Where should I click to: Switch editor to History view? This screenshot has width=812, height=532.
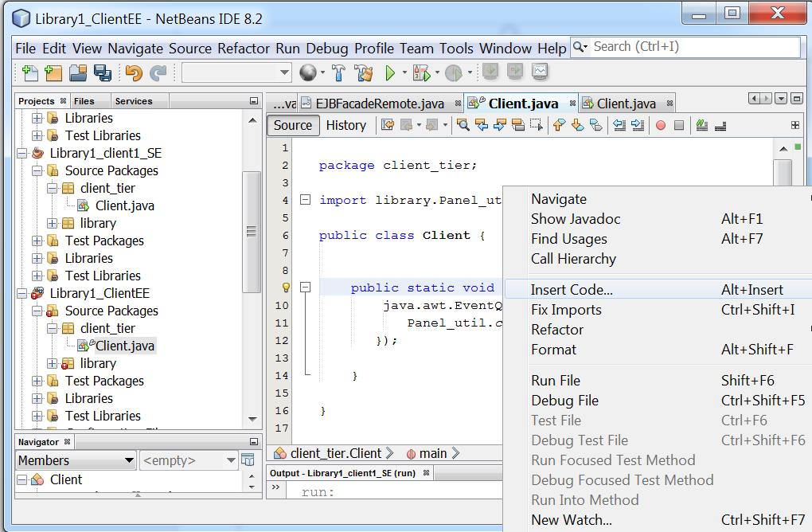(x=346, y=125)
